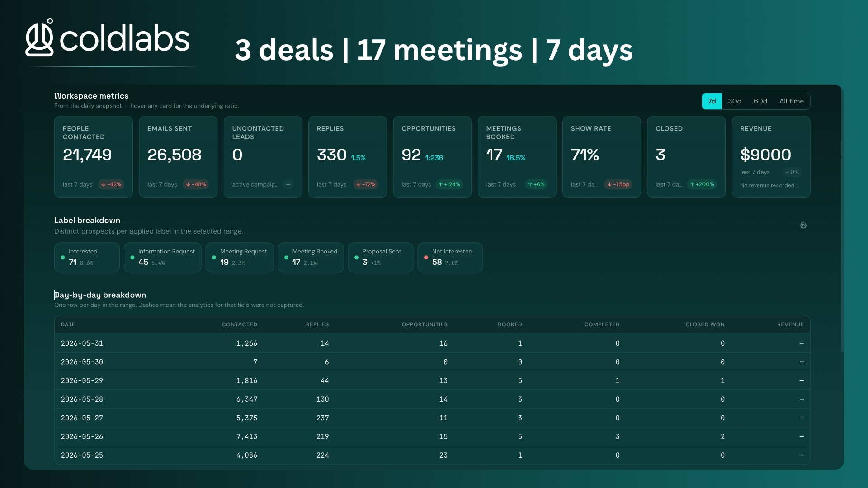The image size is (868, 488).
Task: Click the 23 opportunities value
Action: coord(443,455)
